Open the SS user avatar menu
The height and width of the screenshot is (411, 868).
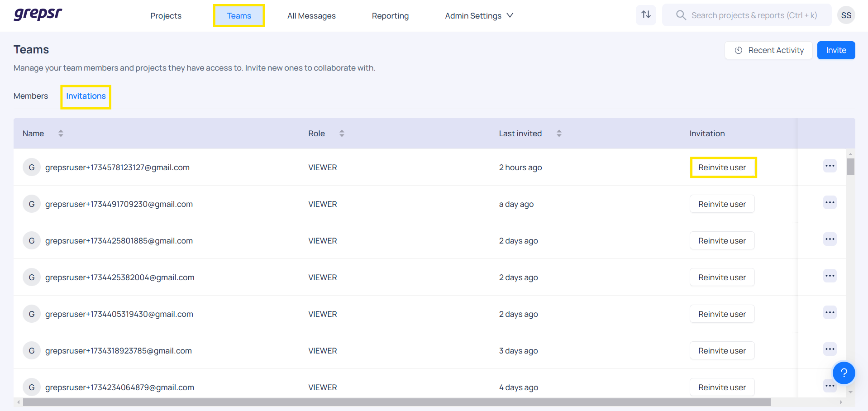tap(846, 15)
